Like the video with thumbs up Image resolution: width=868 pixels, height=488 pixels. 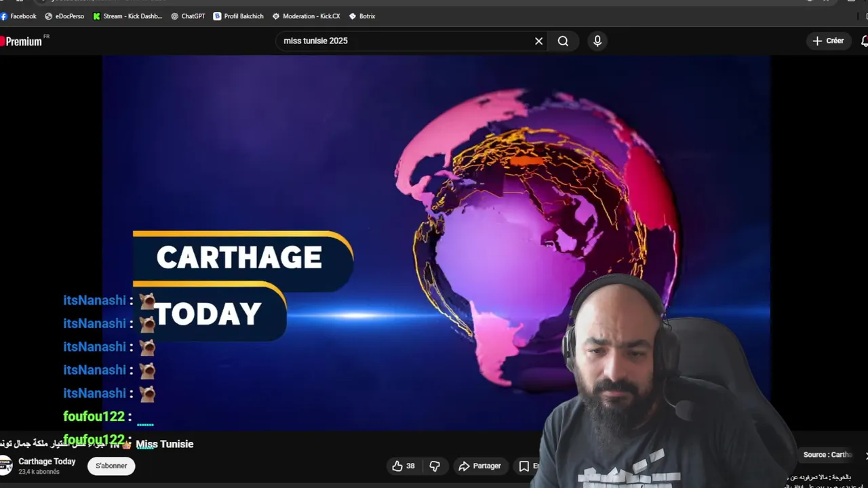pyautogui.click(x=404, y=466)
